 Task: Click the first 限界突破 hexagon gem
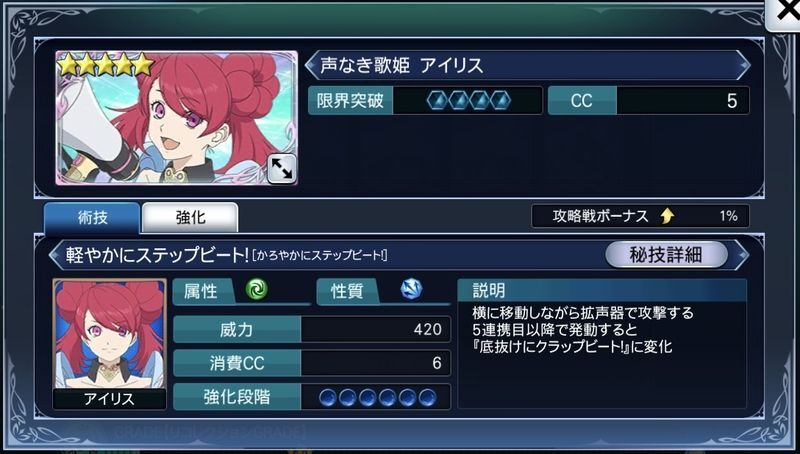[437, 100]
